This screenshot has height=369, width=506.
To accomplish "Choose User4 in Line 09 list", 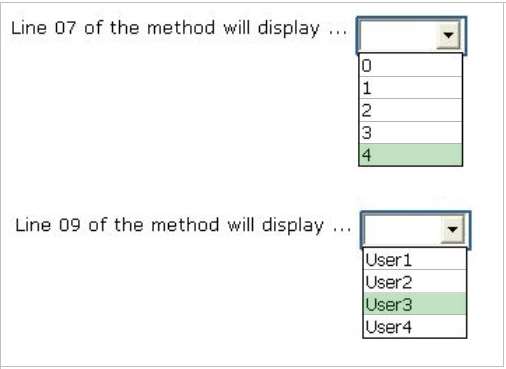I will [x=415, y=326].
